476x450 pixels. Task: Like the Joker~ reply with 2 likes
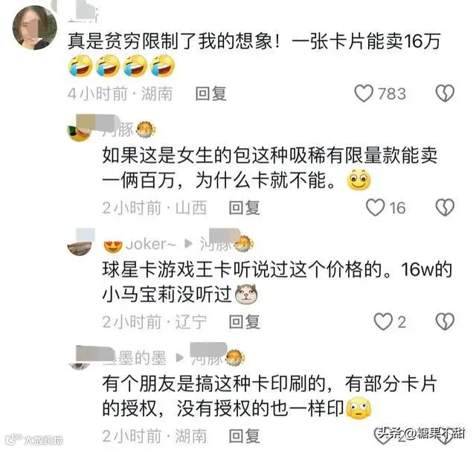383,322
